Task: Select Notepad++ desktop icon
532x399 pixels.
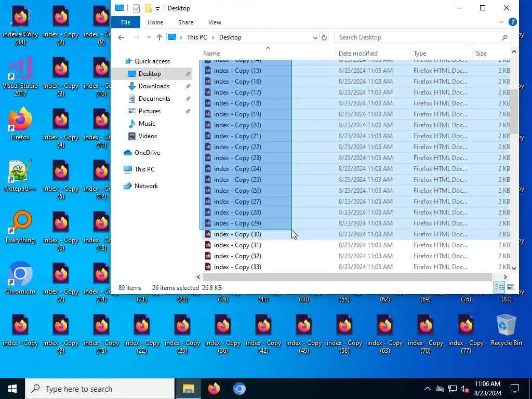Action: (20, 175)
